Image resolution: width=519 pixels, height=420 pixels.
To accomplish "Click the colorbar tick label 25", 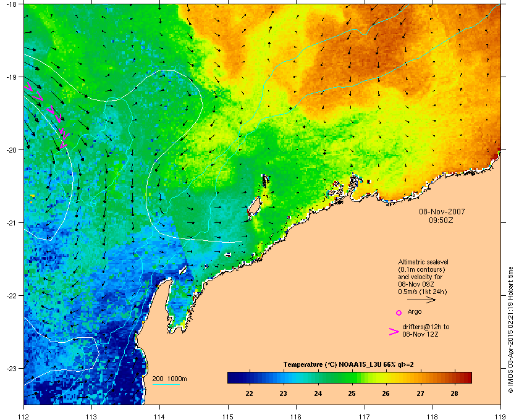I will click(352, 393).
